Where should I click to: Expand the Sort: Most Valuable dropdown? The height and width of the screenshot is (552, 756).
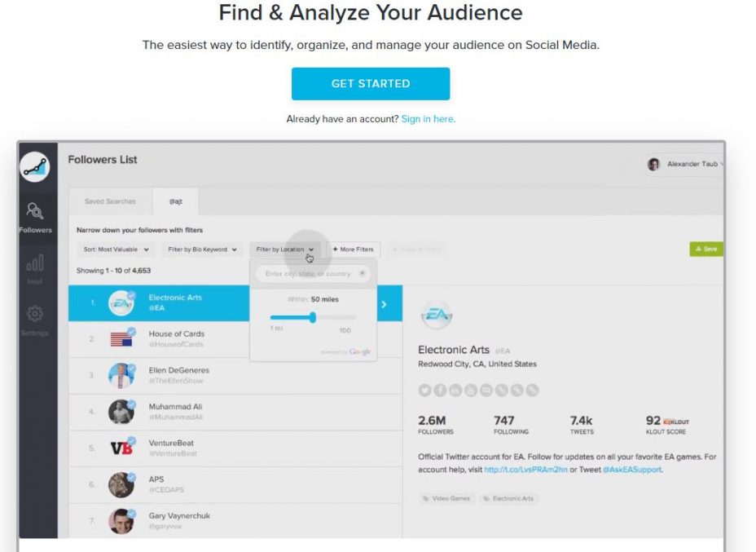click(x=116, y=250)
